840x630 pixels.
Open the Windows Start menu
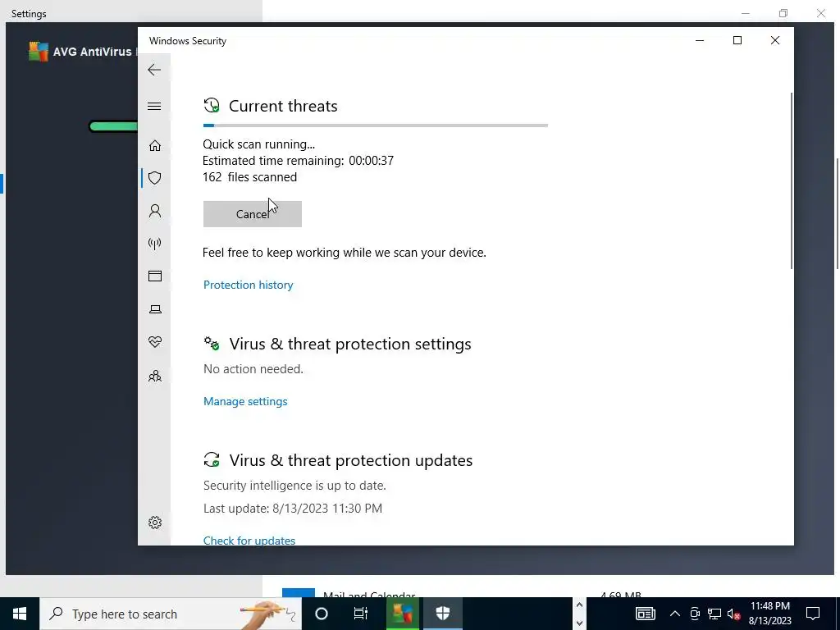point(20,614)
